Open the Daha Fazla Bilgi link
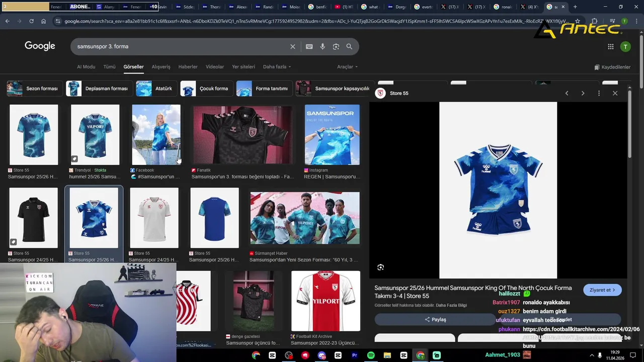 (451, 305)
